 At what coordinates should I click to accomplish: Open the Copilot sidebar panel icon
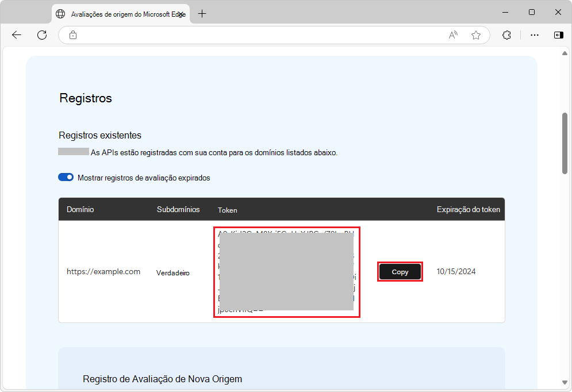[x=558, y=35]
